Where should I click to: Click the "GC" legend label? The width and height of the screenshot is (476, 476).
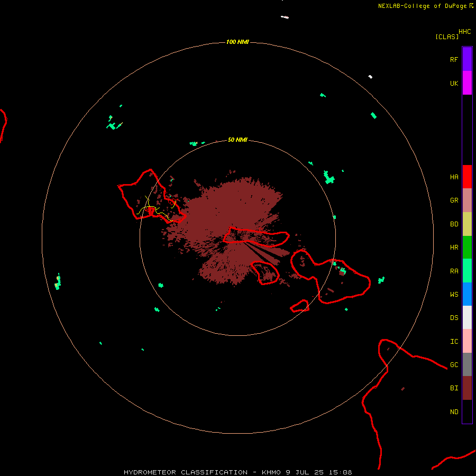[454, 365]
